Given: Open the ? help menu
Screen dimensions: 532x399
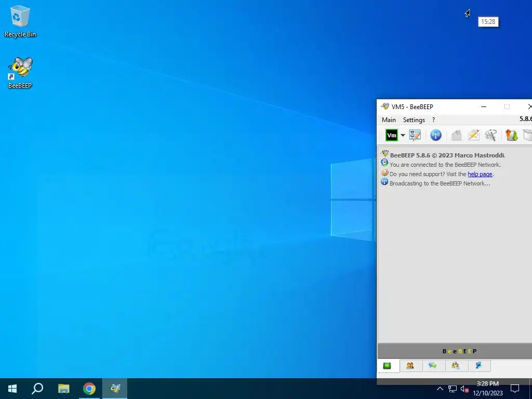Looking at the screenshot, I should tap(433, 120).
